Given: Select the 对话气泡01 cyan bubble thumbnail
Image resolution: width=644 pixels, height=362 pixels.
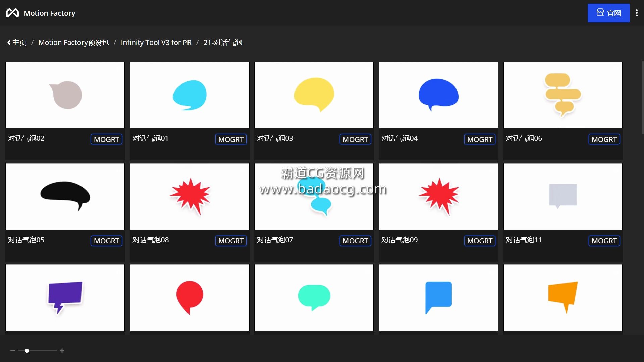Looking at the screenshot, I should pos(190,95).
